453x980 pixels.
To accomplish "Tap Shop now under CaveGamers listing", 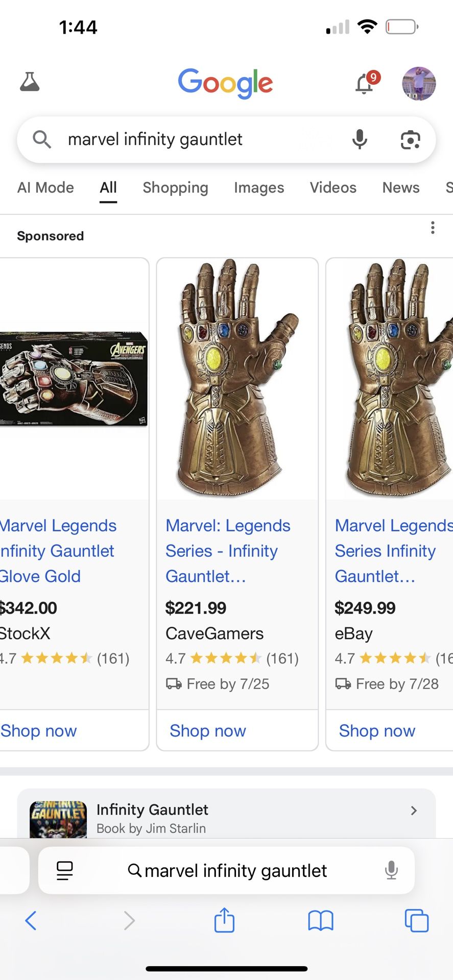I will (x=208, y=730).
